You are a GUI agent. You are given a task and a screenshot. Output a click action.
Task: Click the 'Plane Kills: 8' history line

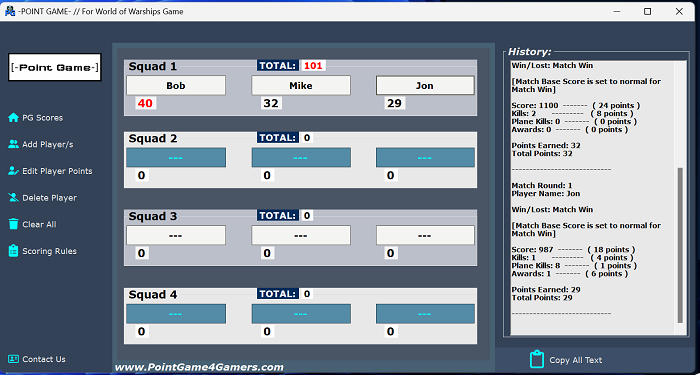574,266
